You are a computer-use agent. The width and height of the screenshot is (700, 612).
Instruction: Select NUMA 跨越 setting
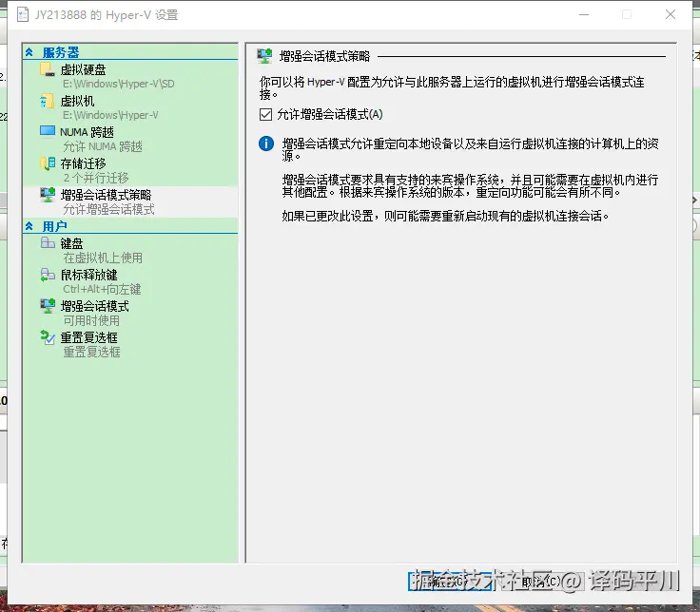point(87,132)
